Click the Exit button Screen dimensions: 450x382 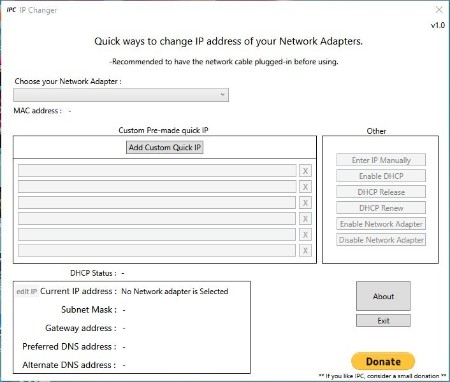pyautogui.click(x=383, y=321)
